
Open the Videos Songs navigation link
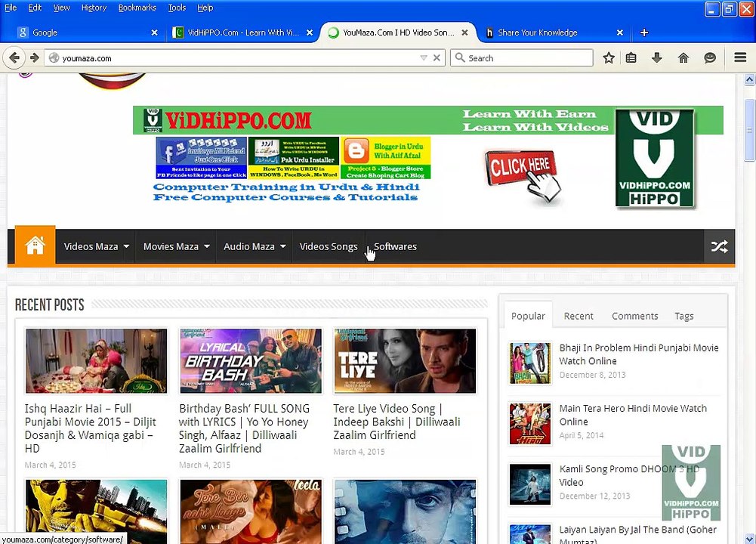[x=329, y=246]
